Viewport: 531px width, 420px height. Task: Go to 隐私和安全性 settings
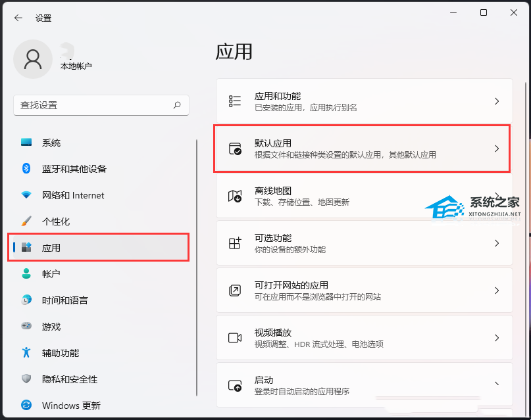(101, 379)
